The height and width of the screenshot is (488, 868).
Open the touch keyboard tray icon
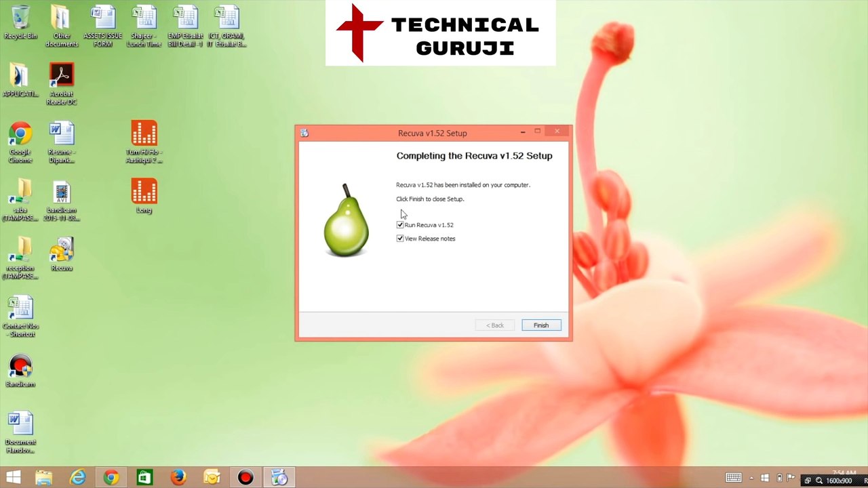(734, 478)
